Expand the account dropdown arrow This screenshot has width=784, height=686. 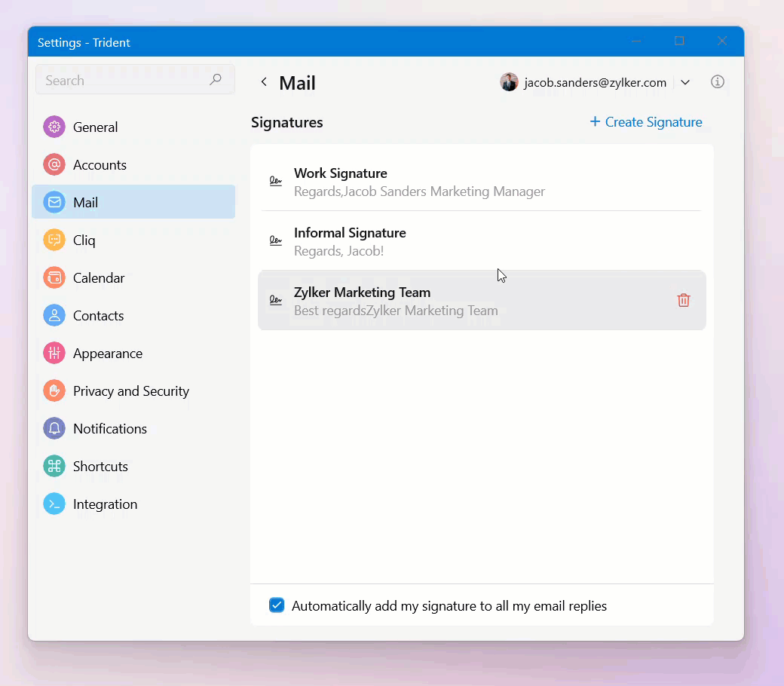tap(684, 82)
